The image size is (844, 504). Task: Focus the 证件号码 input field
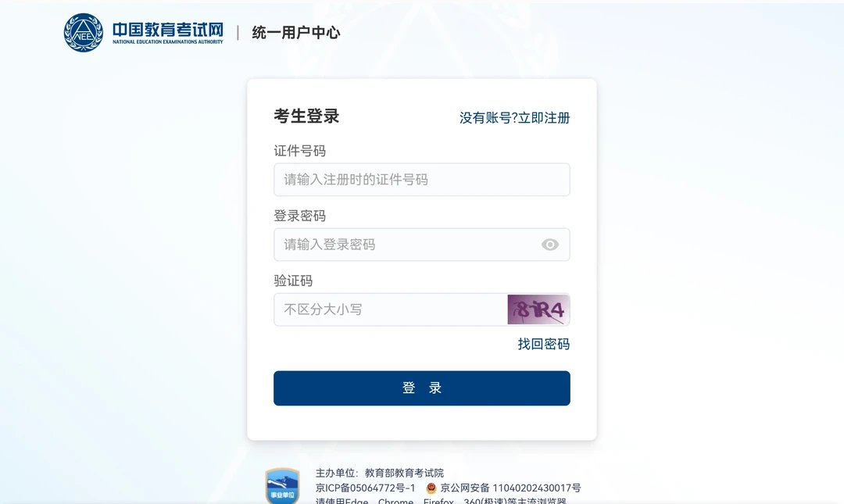(421, 180)
